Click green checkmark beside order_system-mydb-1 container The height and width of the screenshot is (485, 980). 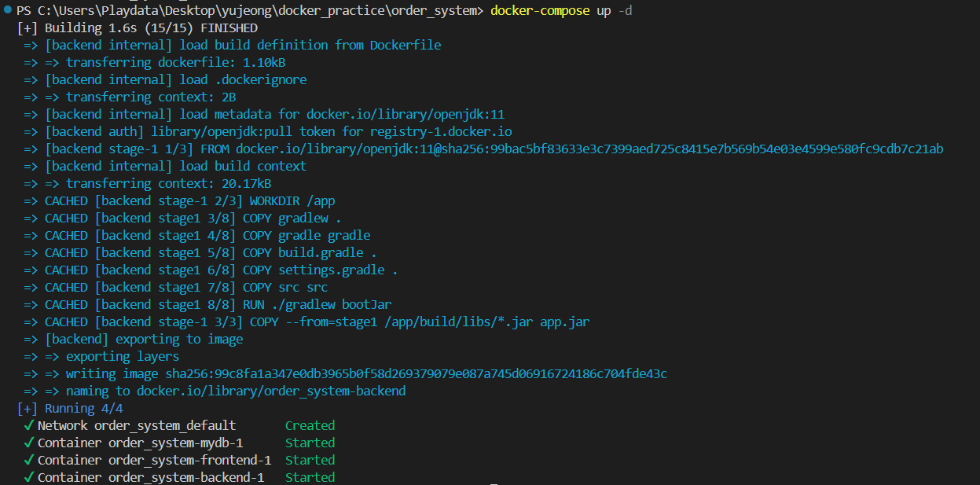(29, 443)
